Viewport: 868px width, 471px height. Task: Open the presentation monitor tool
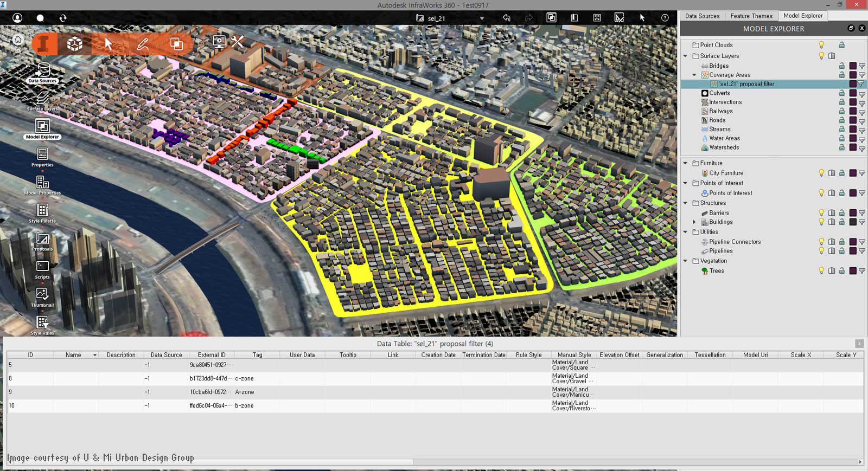(219, 42)
